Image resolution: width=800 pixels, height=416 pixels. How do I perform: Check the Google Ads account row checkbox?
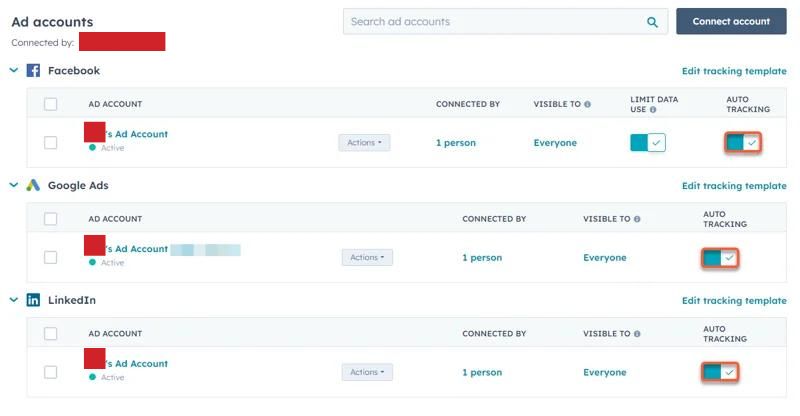pos(51,257)
